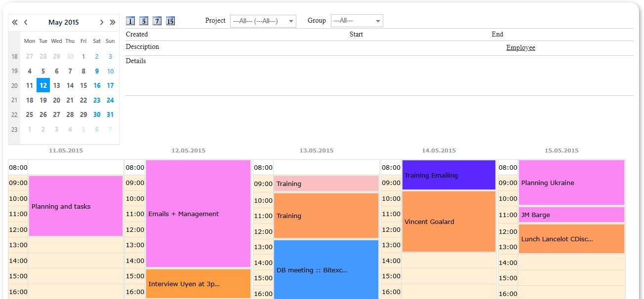Switch to the 7-day calendar view icon
This screenshot has width=644, height=299.
(x=157, y=21)
